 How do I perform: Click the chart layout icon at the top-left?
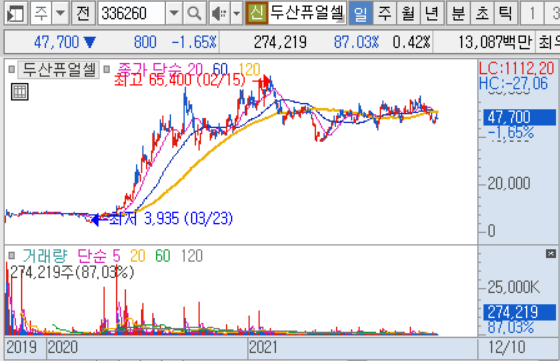(16, 13)
